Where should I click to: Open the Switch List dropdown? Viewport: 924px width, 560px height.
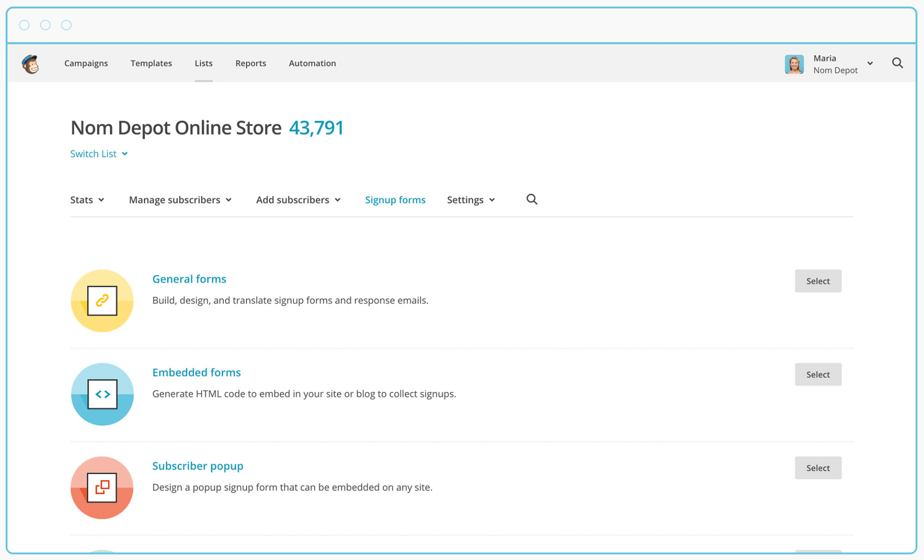99,154
